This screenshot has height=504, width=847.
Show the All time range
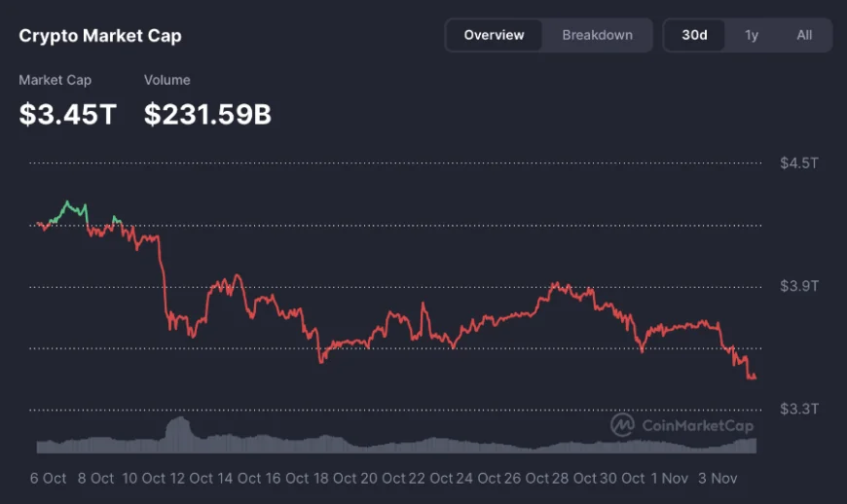click(804, 35)
